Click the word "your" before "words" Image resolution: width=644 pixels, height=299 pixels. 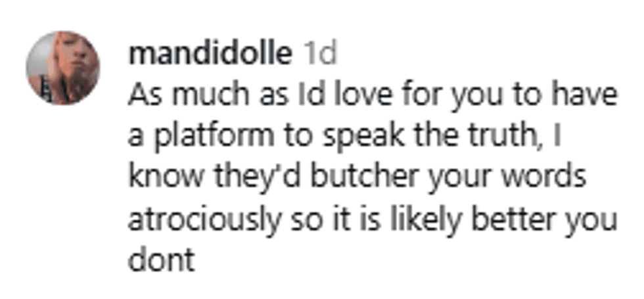(463, 179)
